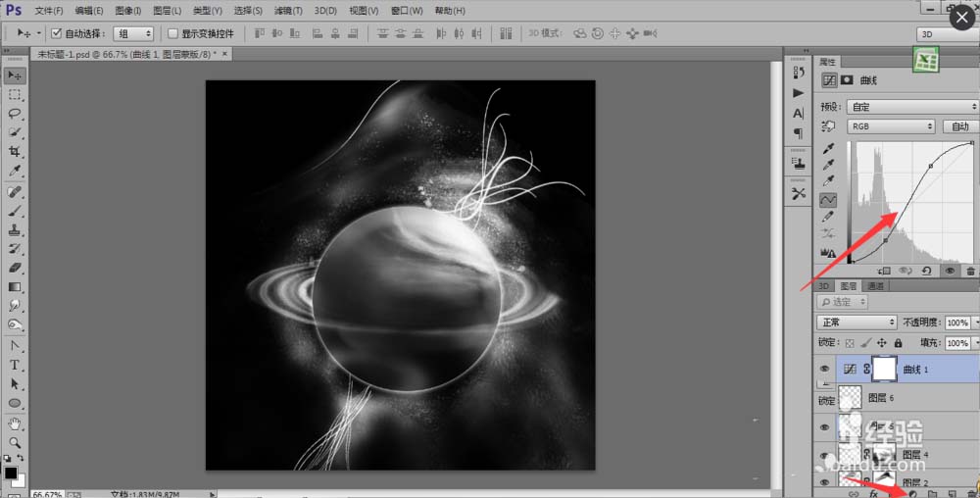
Task: Reset curves to adjustment defaults
Action: click(929, 270)
